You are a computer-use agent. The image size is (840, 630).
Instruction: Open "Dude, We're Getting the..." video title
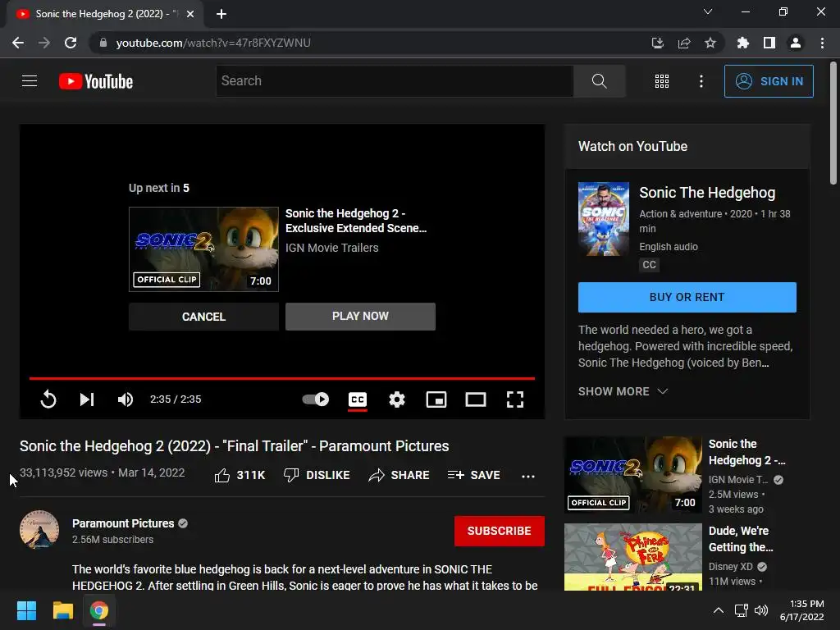pos(741,539)
